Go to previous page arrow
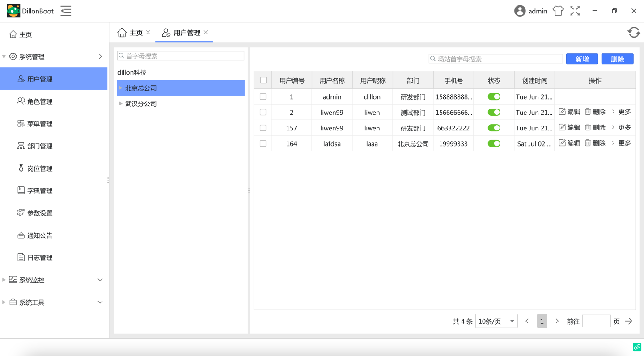 pyautogui.click(x=527, y=321)
